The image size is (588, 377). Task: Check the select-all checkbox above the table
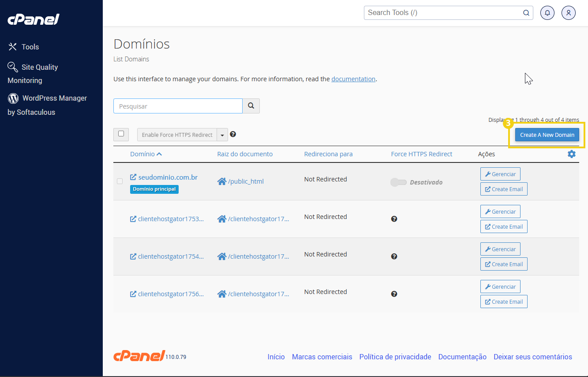(x=121, y=134)
